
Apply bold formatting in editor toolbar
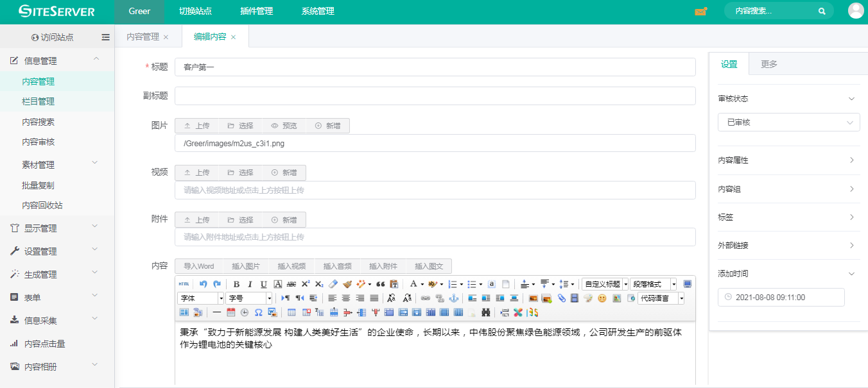236,284
